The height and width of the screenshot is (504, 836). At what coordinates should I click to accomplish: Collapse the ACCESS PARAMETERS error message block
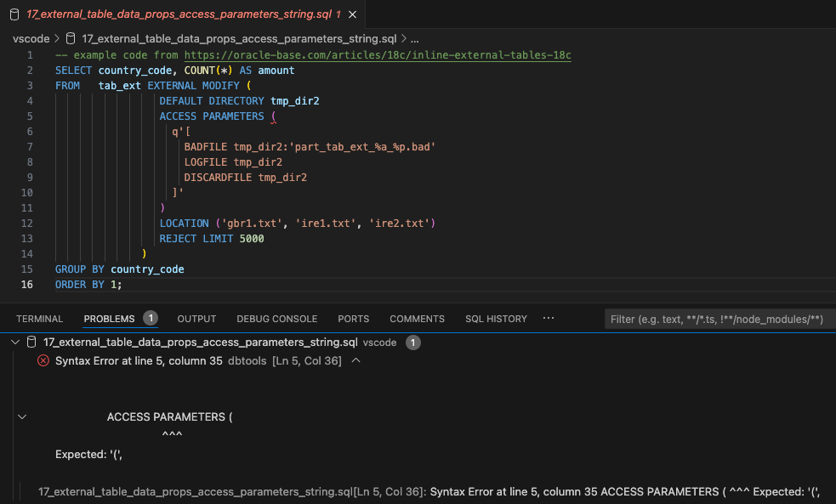click(22, 416)
